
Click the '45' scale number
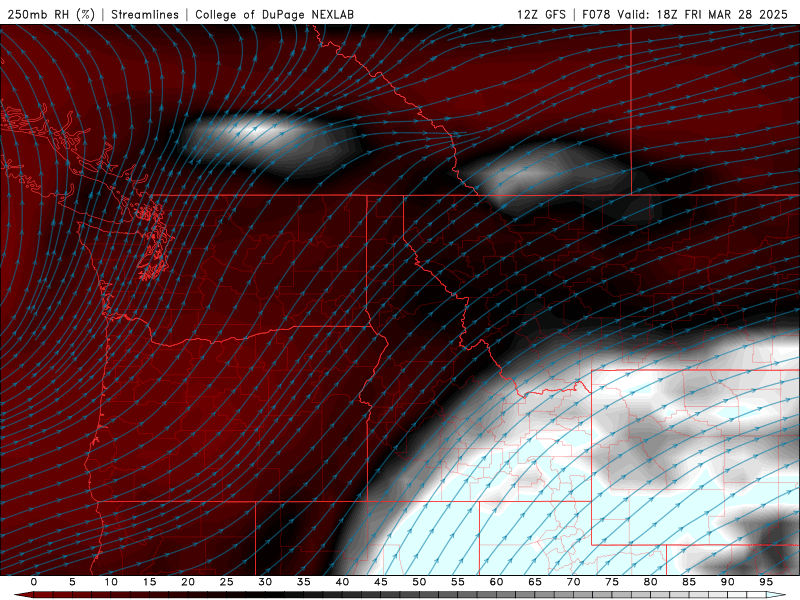coord(381,582)
